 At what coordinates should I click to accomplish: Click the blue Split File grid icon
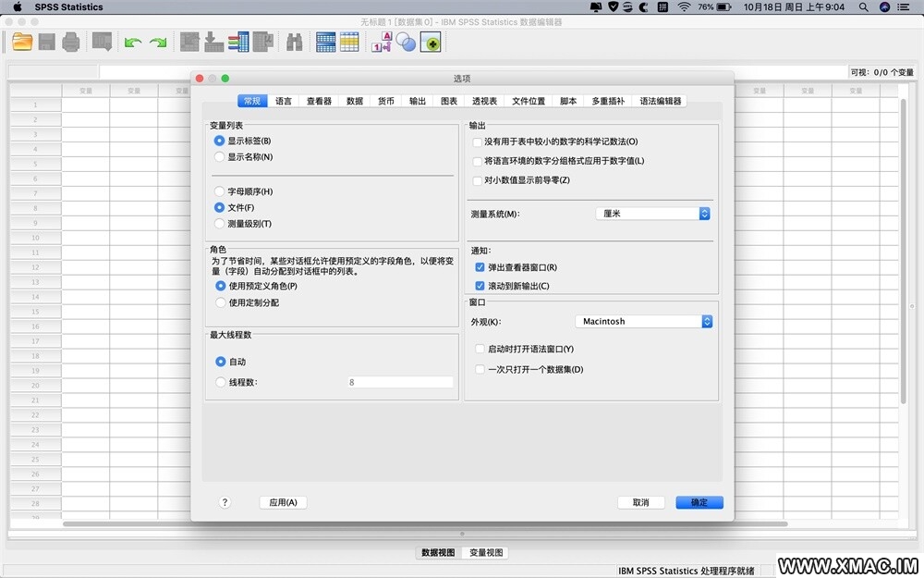[x=325, y=42]
